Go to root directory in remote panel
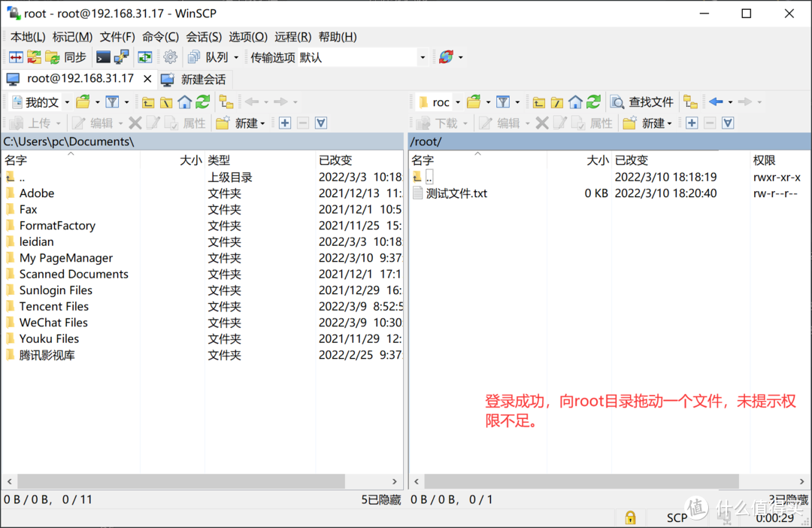The height and width of the screenshot is (528, 812). [556, 102]
